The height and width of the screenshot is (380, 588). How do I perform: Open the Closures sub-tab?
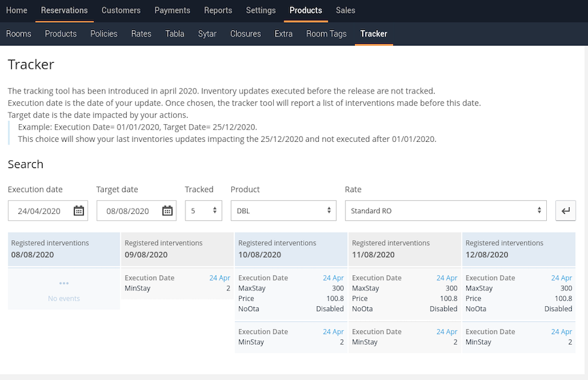(x=246, y=34)
